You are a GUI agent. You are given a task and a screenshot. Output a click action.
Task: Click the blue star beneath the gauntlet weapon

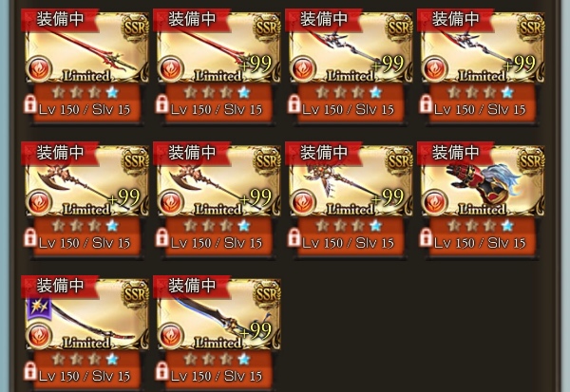click(x=507, y=226)
